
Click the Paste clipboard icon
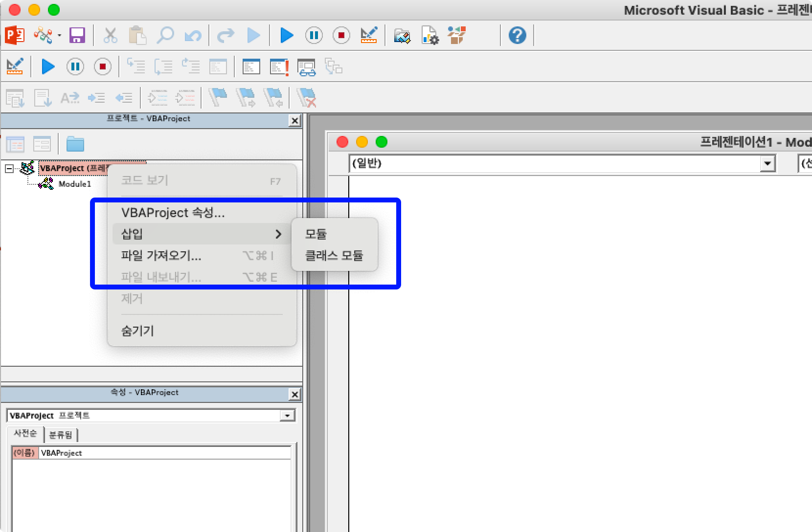click(137, 35)
